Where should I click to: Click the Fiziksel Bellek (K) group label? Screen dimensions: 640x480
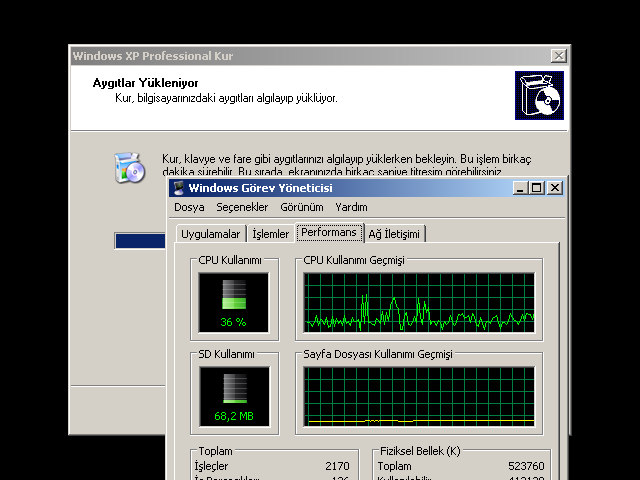pyautogui.click(x=420, y=451)
